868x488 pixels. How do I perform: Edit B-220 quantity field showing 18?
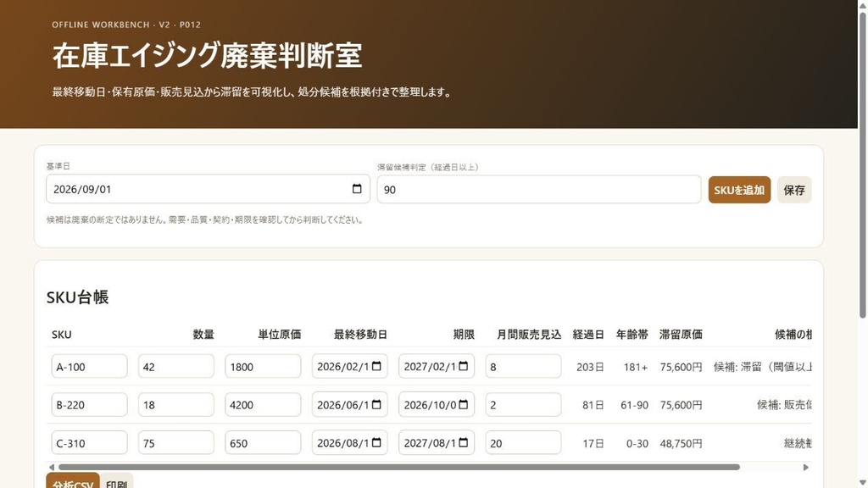pos(176,404)
